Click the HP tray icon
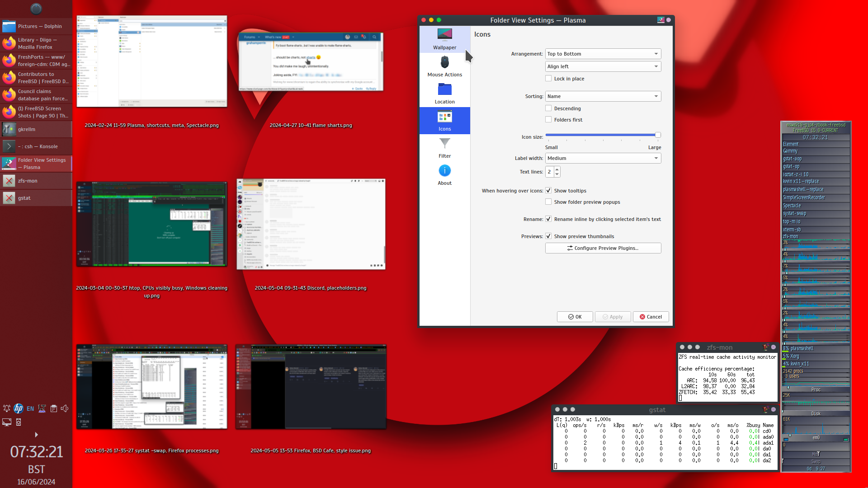868x488 pixels. point(19,408)
